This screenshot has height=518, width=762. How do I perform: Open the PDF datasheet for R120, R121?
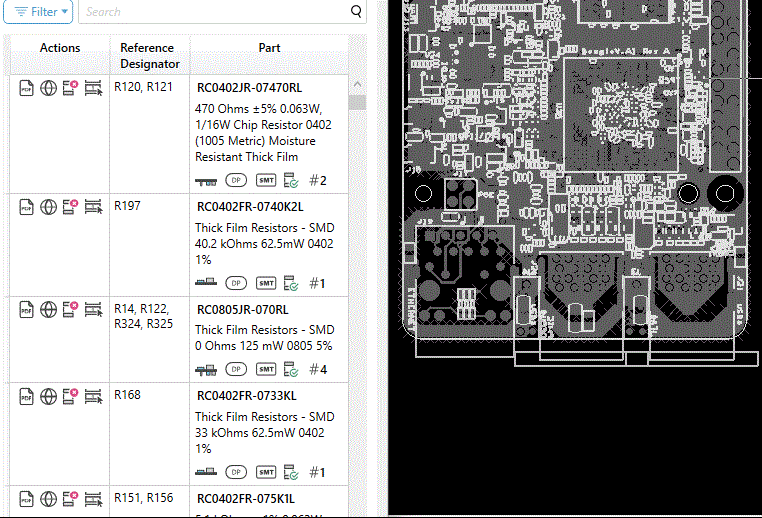click(x=27, y=88)
